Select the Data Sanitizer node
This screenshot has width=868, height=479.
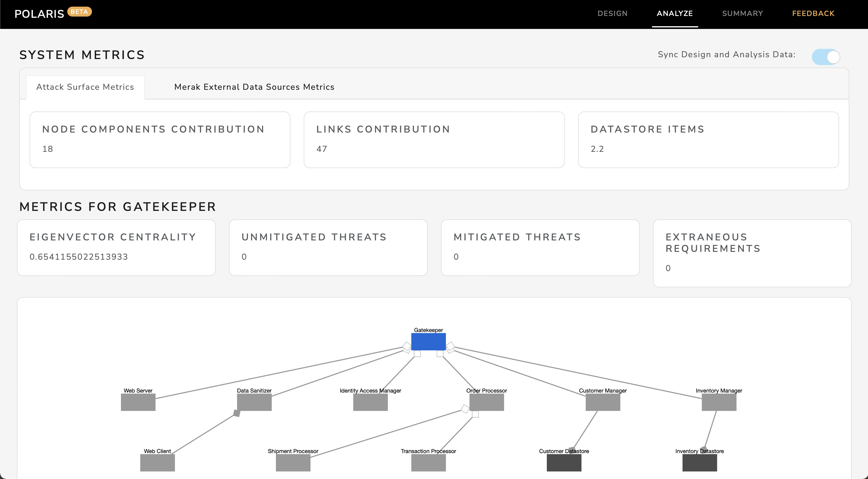coord(254,402)
